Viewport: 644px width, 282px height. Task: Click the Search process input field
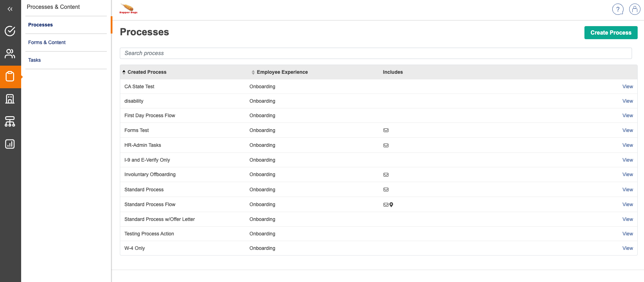[x=375, y=53]
